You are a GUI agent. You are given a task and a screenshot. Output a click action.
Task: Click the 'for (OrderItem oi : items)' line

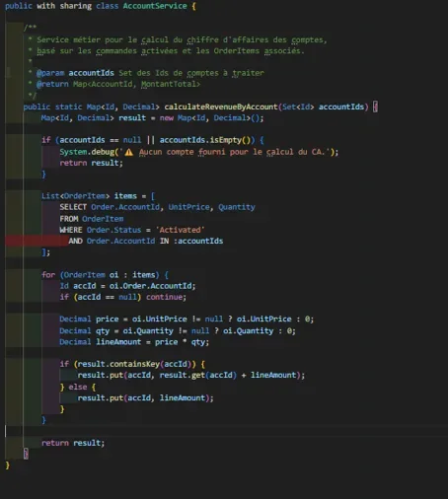pos(105,275)
